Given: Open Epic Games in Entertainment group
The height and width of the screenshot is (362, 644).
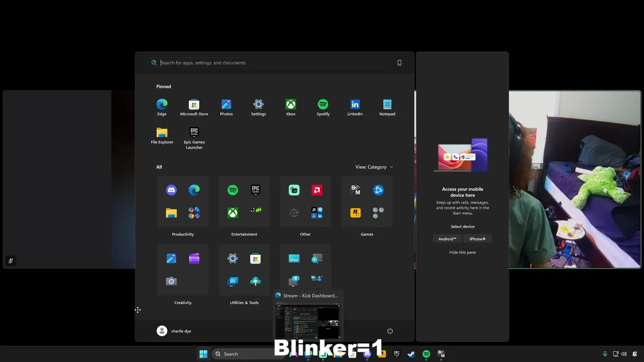Looking at the screenshot, I should (255, 190).
